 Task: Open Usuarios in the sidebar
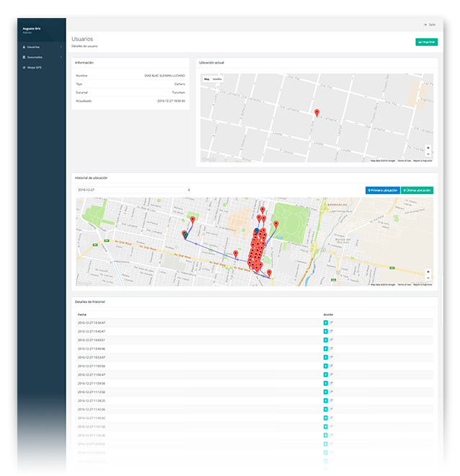click(33, 47)
